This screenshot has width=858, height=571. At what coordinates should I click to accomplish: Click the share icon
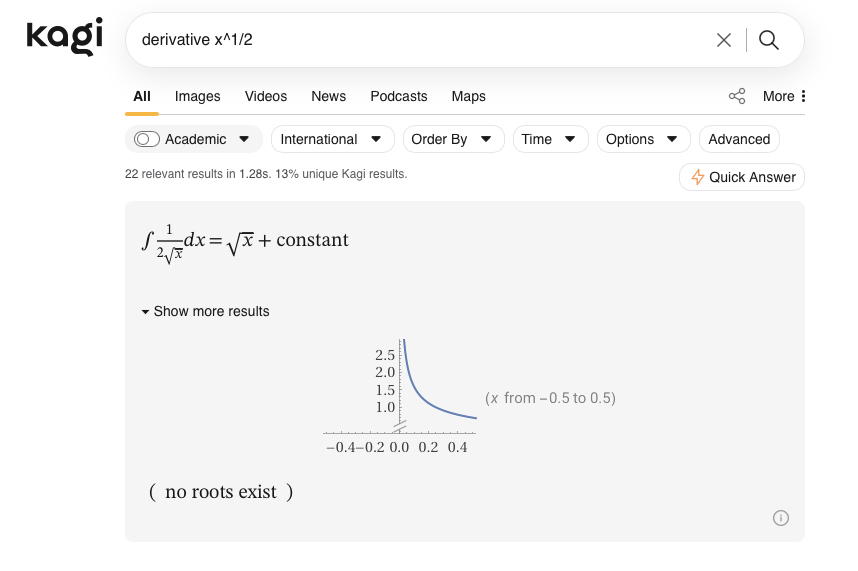[737, 96]
